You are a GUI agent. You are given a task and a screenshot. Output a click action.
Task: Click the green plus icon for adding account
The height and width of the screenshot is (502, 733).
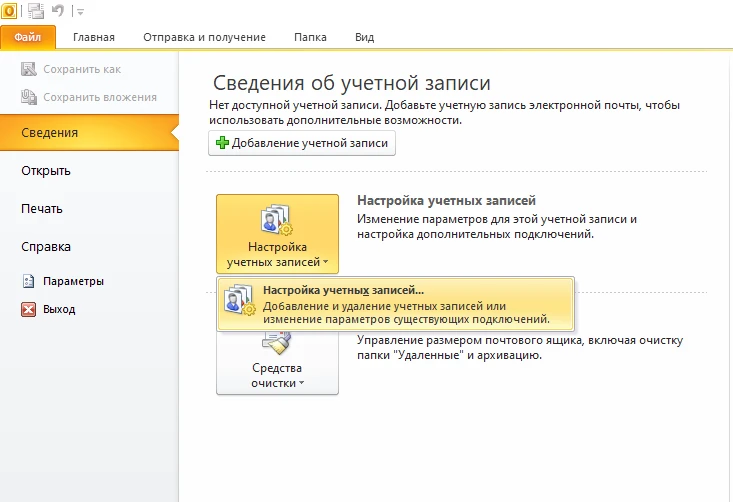pos(222,143)
